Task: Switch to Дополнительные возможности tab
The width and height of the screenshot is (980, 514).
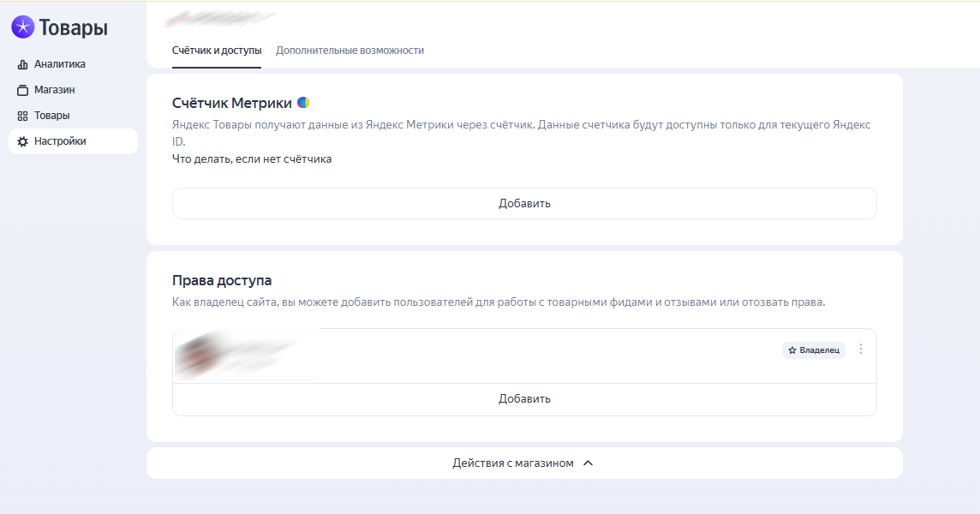Action: pos(350,51)
